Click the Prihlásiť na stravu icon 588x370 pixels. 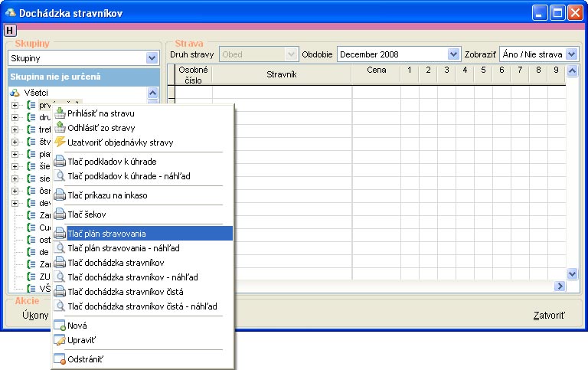[x=60, y=113]
